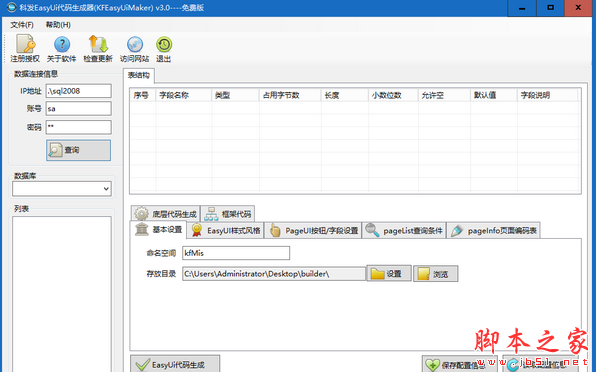Click the 占用字节数 column header
This screenshot has width=596, height=372.
point(290,95)
